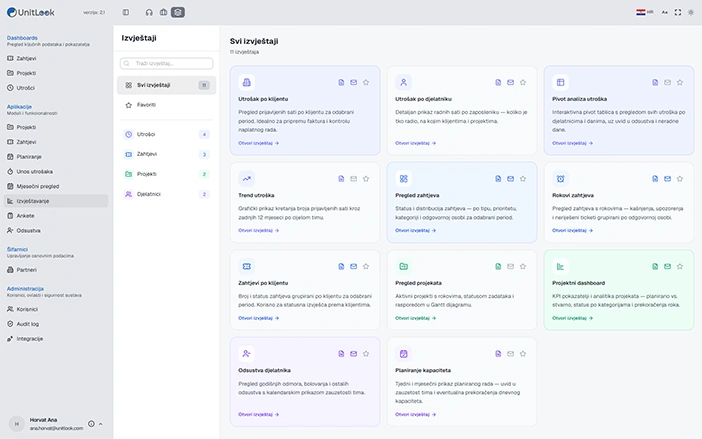Open Mjesečni pregled in the left sidebar
The width and height of the screenshot is (702, 439).
coord(38,186)
